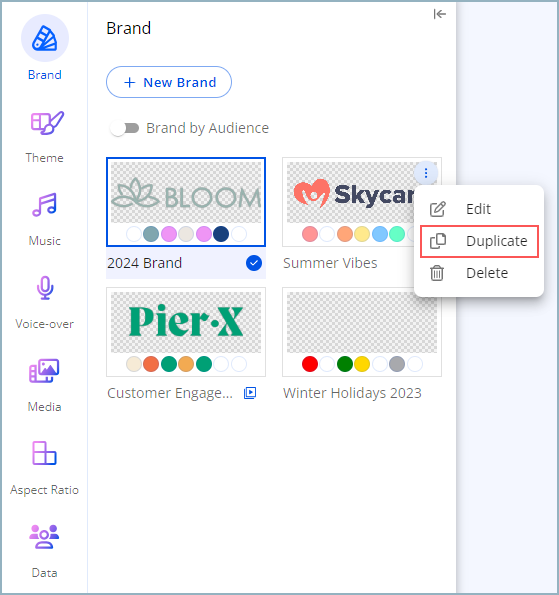Click the orange-red swatch in Customer Engage brand

pyautogui.click(x=151, y=364)
